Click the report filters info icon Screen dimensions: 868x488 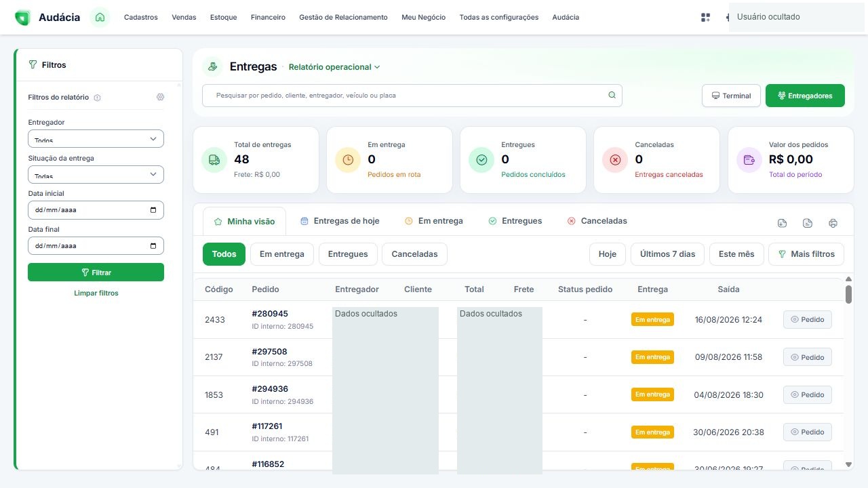[x=97, y=98]
